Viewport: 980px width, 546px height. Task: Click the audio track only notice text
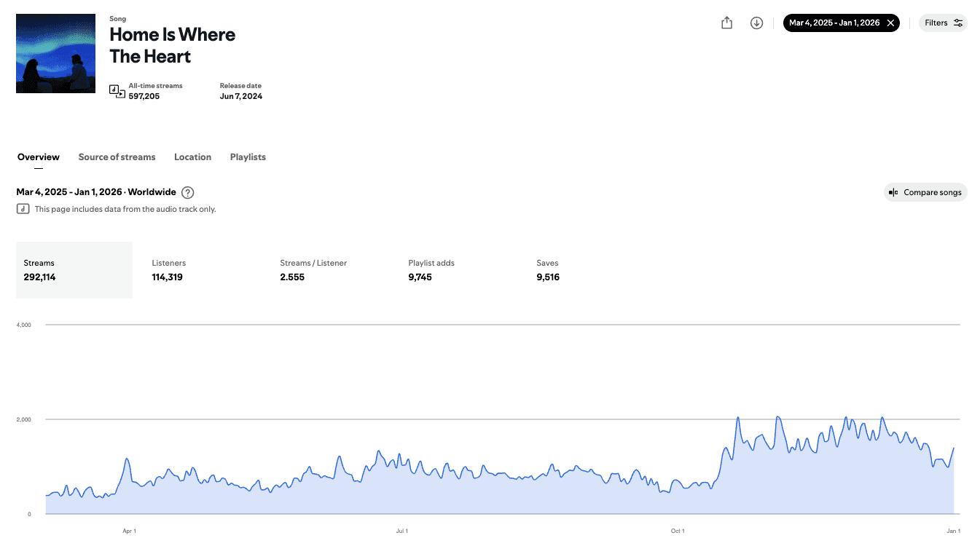coord(125,209)
